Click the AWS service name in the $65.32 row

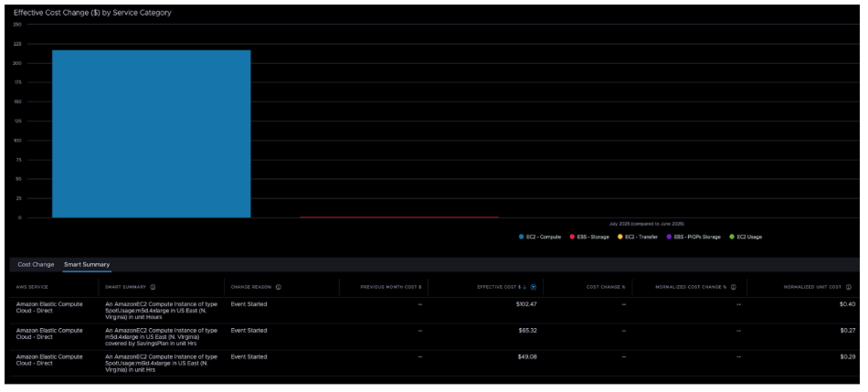point(49,334)
